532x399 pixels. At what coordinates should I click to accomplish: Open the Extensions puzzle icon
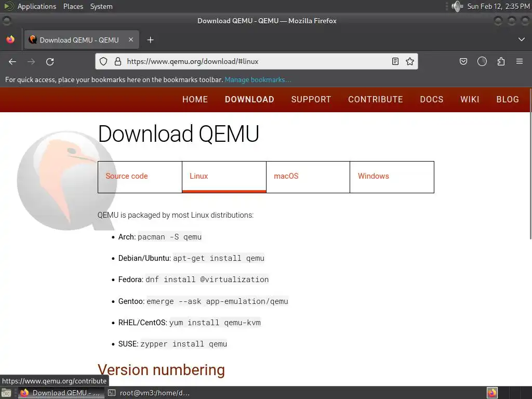coord(501,61)
